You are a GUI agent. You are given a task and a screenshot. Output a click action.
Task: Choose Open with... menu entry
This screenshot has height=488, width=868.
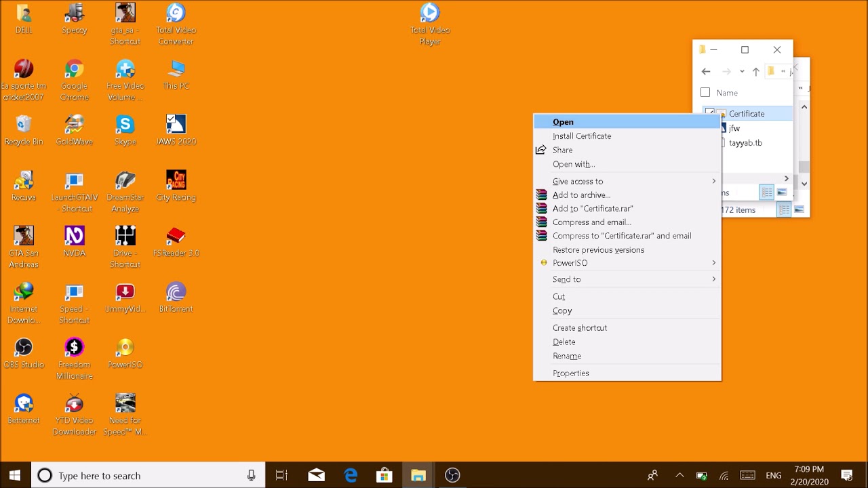coord(627,165)
